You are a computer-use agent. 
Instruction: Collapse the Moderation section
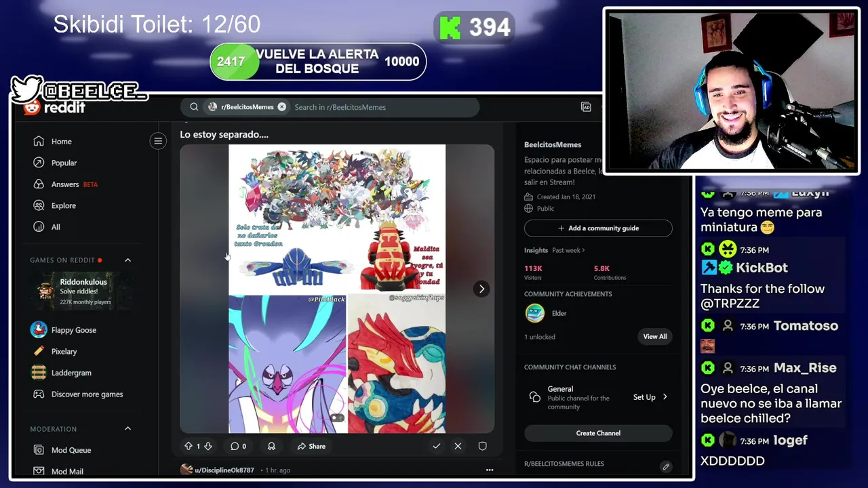[x=127, y=428]
